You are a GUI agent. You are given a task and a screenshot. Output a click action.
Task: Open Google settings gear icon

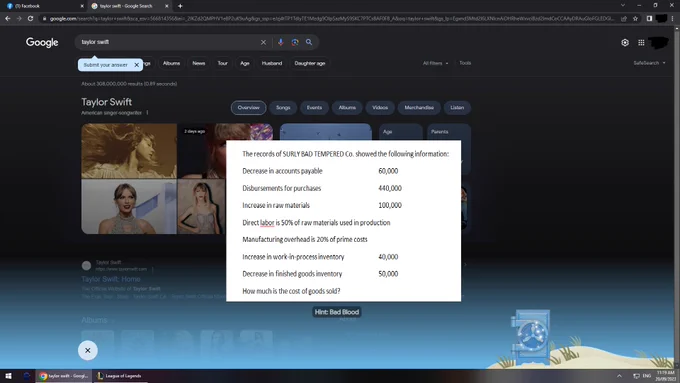625,43
